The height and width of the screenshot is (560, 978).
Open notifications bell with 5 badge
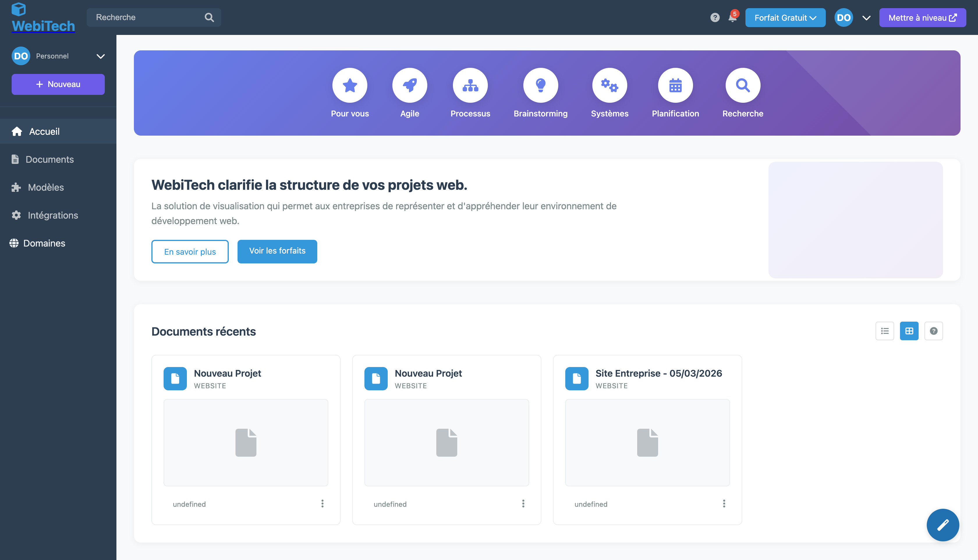click(732, 18)
